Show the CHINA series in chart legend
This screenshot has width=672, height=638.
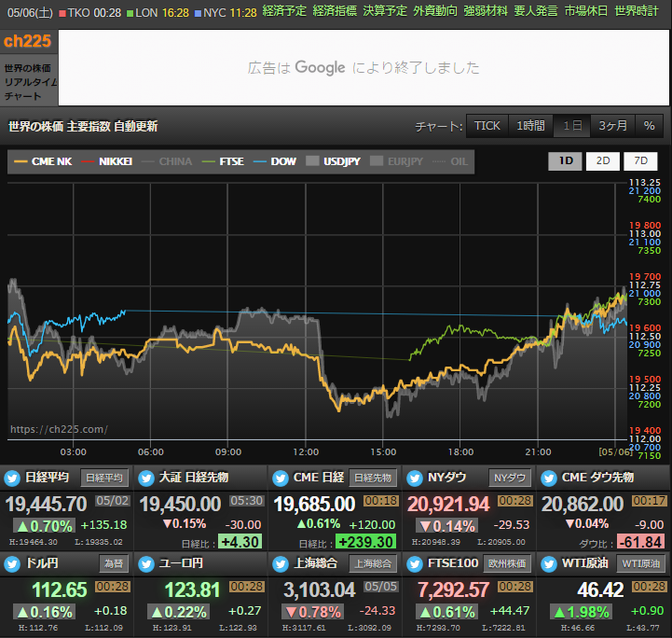pos(167,161)
